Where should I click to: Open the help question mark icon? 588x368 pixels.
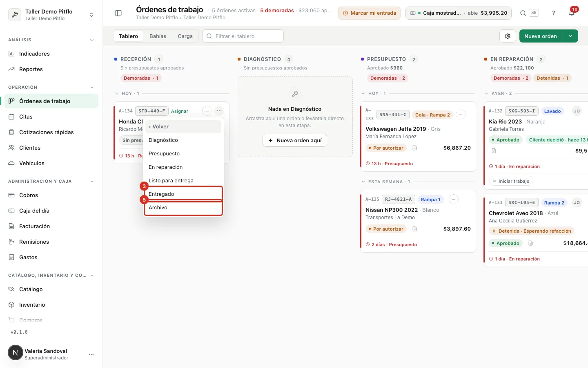554,13
